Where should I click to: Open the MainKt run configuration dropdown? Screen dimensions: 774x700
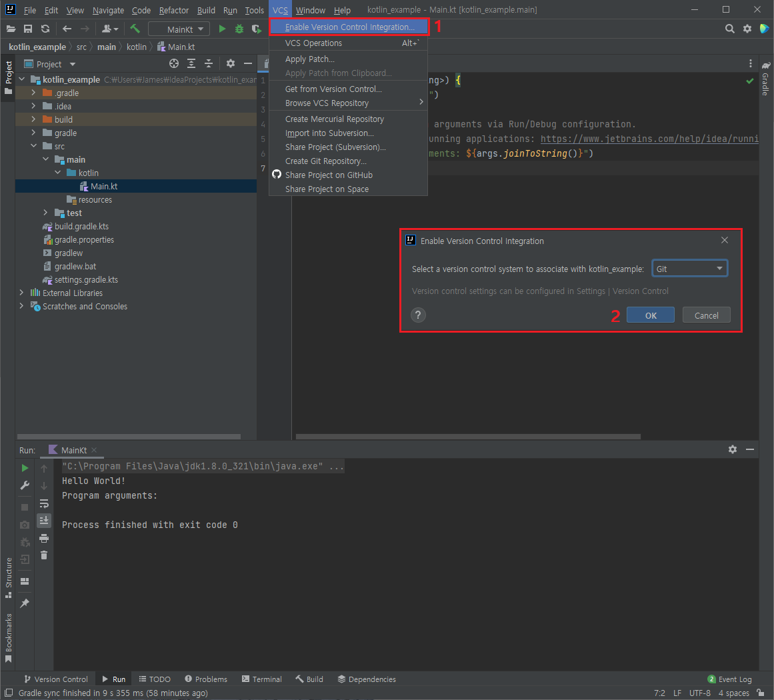[x=179, y=29]
